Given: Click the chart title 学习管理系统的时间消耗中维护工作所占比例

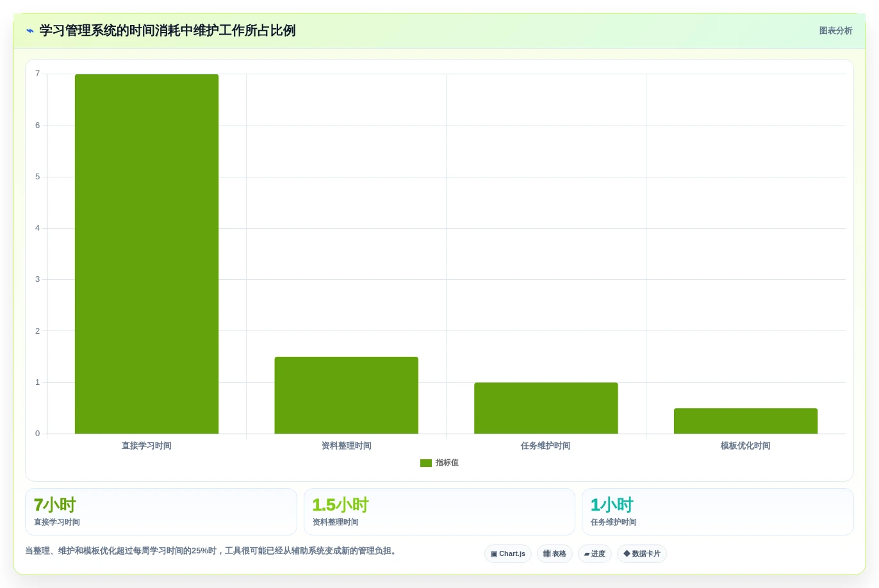Looking at the screenshot, I should click(x=167, y=31).
